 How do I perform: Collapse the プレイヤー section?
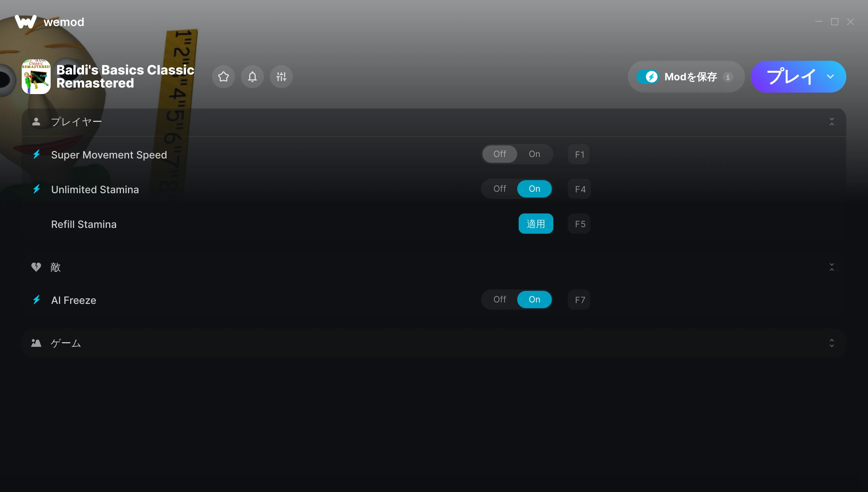832,122
